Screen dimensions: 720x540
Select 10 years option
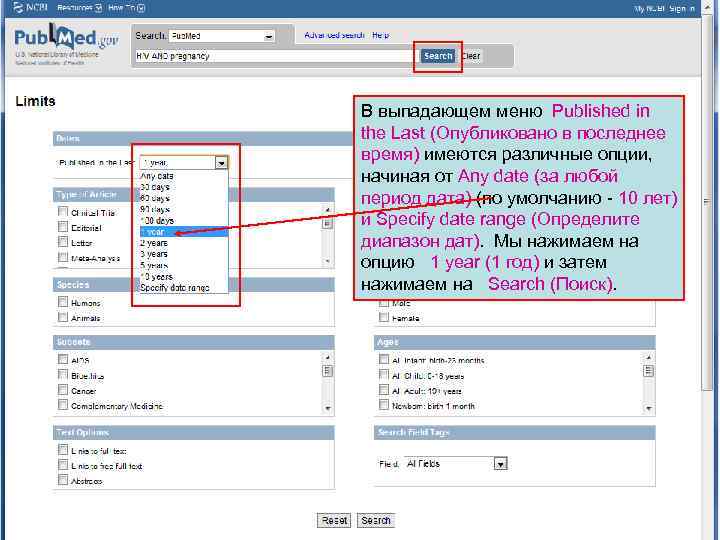tap(184, 276)
